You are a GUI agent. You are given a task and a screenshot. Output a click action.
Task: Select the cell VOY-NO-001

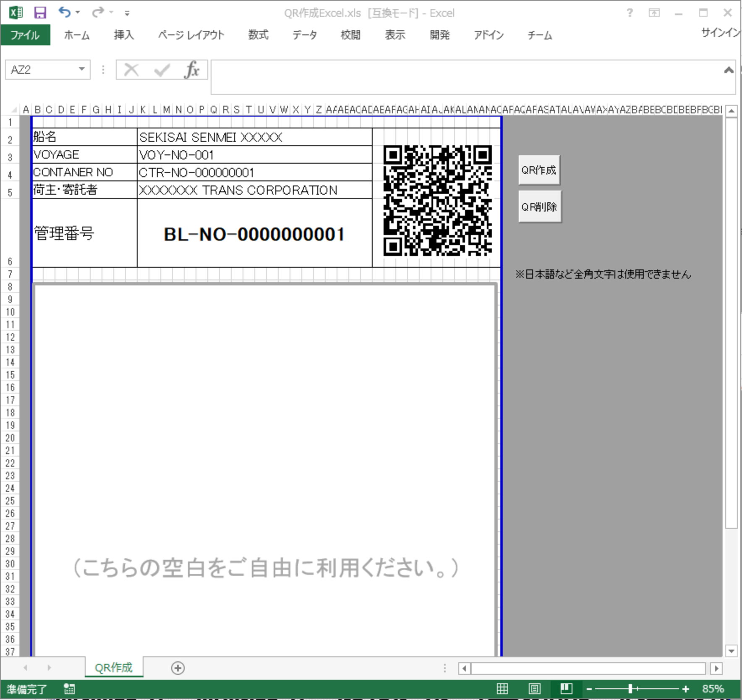point(254,155)
